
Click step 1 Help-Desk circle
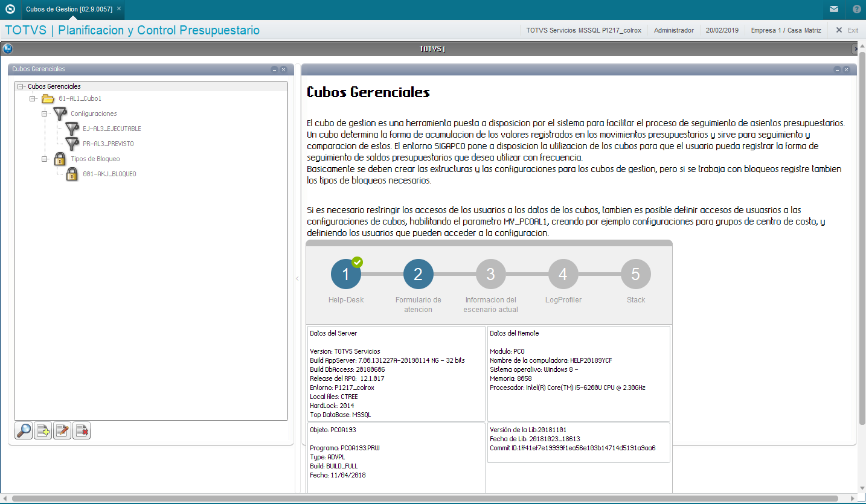[x=346, y=274]
